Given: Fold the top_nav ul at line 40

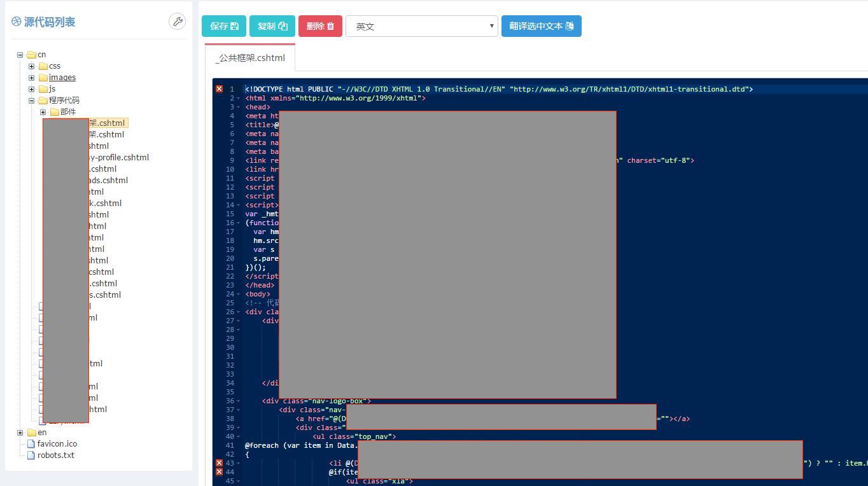Looking at the screenshot, I should pyautogui.click(x=239, y=436).
